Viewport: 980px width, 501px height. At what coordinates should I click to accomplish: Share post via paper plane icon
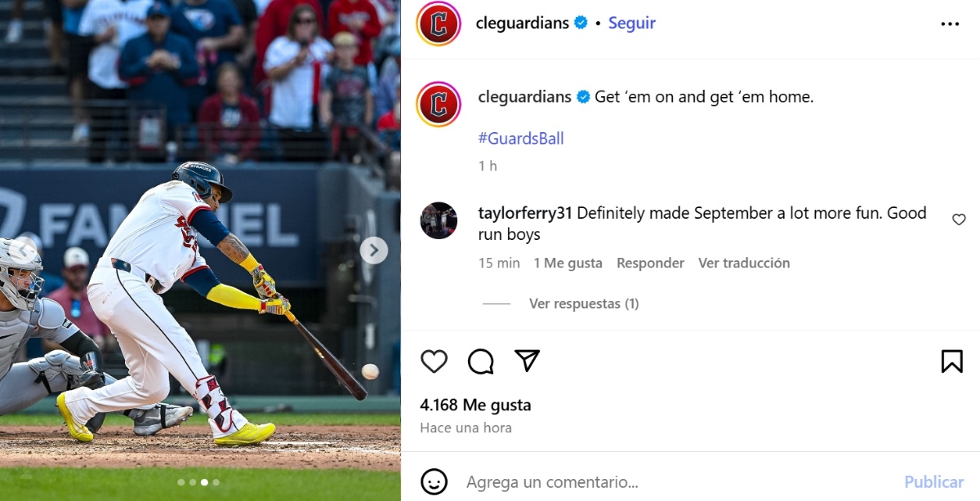pos(528,360)
